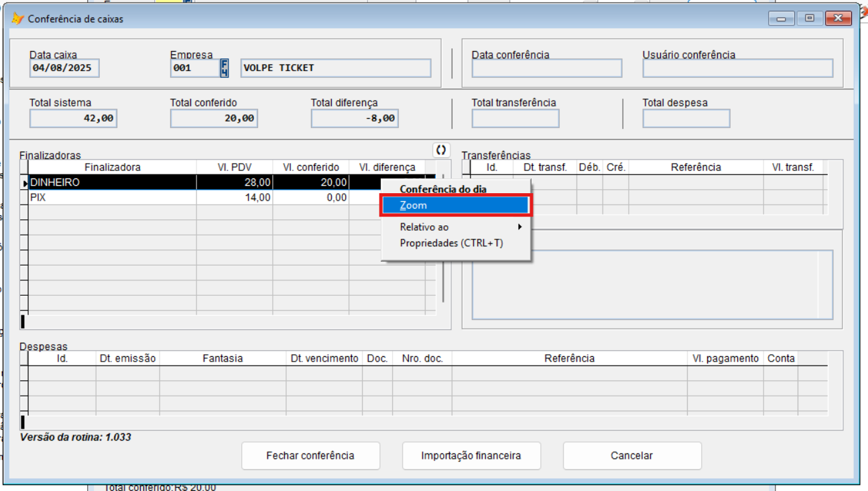Viewport: 868px width, 491px height.
Task: Open Propriedades (CTRL+T) menu entry
Action: pos(451,243)
